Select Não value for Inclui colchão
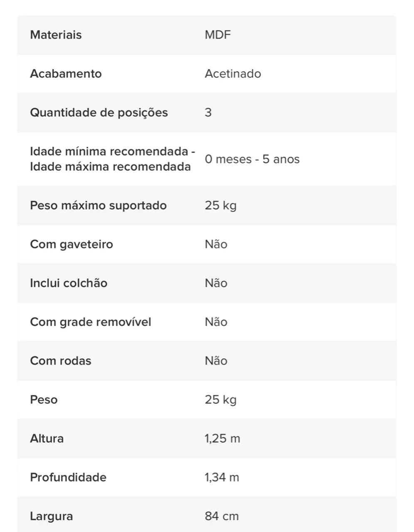Viewport: 414px width, 532px height. (x=216, y=283)
